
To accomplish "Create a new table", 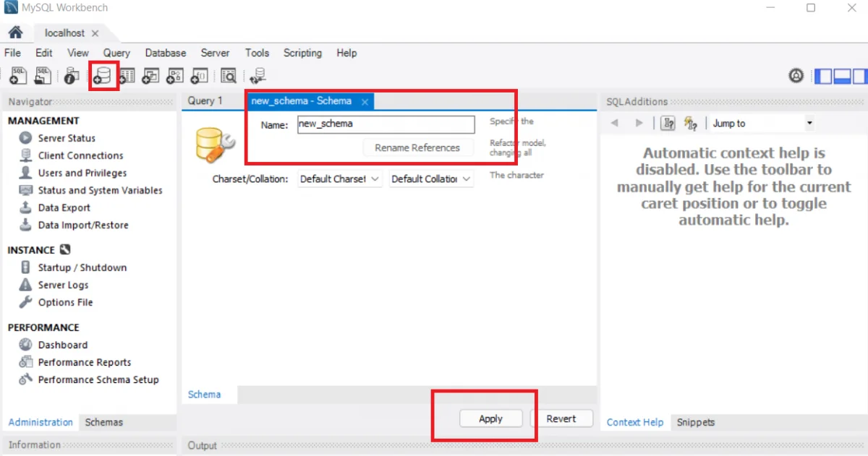I will [127, 75].
